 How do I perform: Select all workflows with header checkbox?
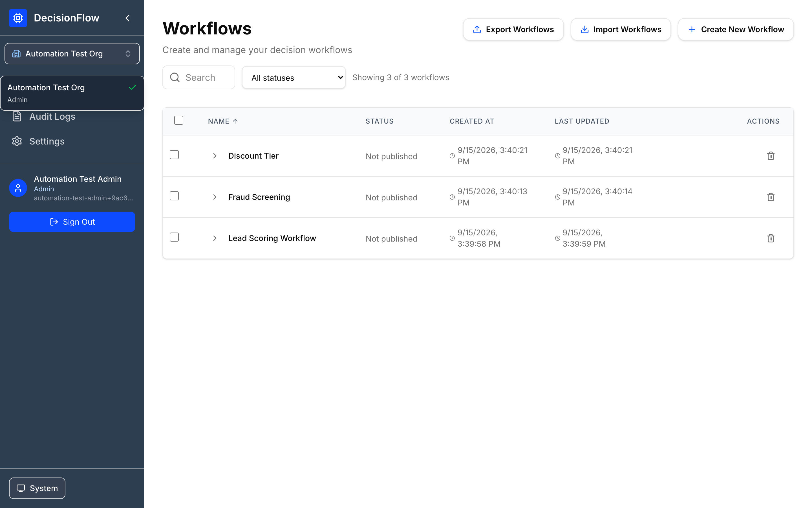click(179, 120)
